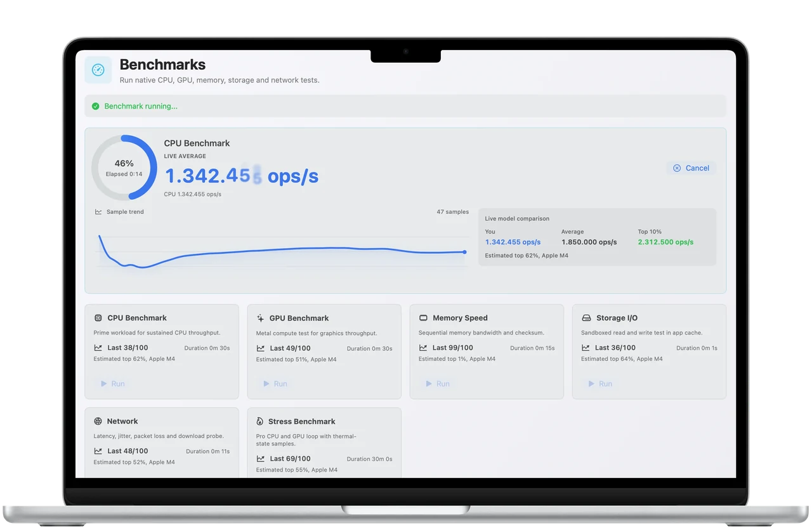
Task: Click the chart icon next to Last 69/100
Action: 260,459
